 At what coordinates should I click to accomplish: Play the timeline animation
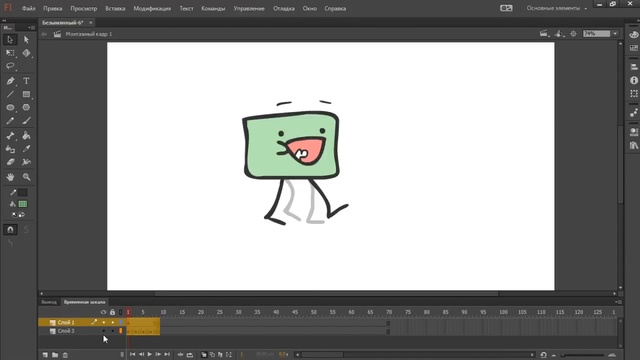[149, 355]
